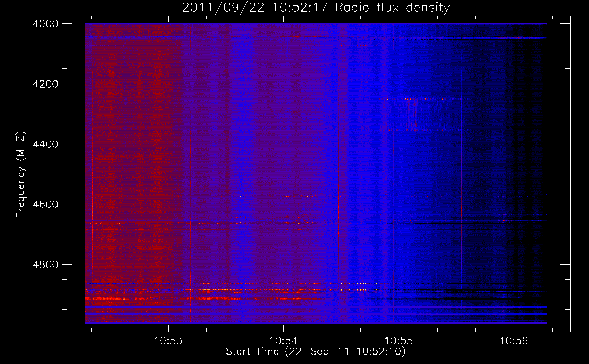Click the 'Frequency (MHZ)' y-axis title
The width and height of the screenshot is (589, 364).
click(21, 175)
